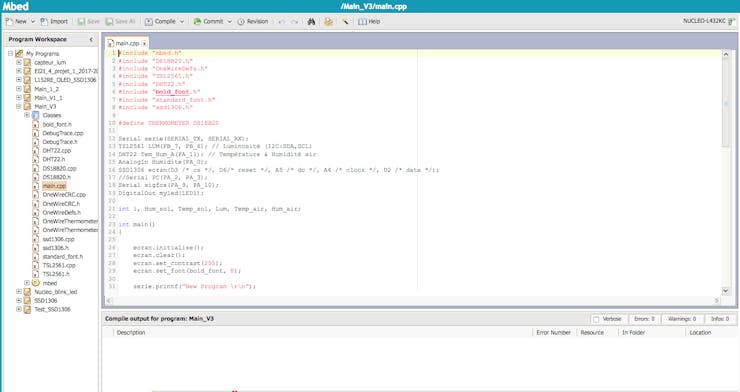Open TSL2561.cpp file
The image size is (740, 392).
click(x=59, y=266)
